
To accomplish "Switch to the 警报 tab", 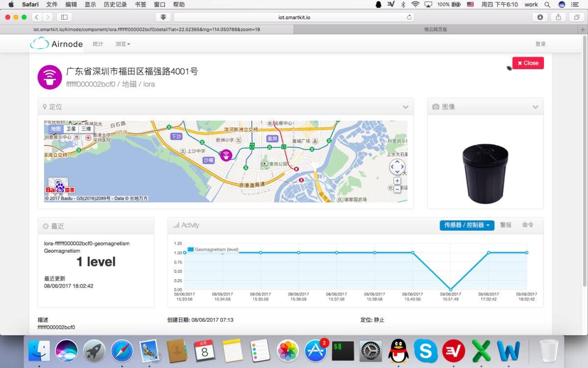I will (506, 225).
